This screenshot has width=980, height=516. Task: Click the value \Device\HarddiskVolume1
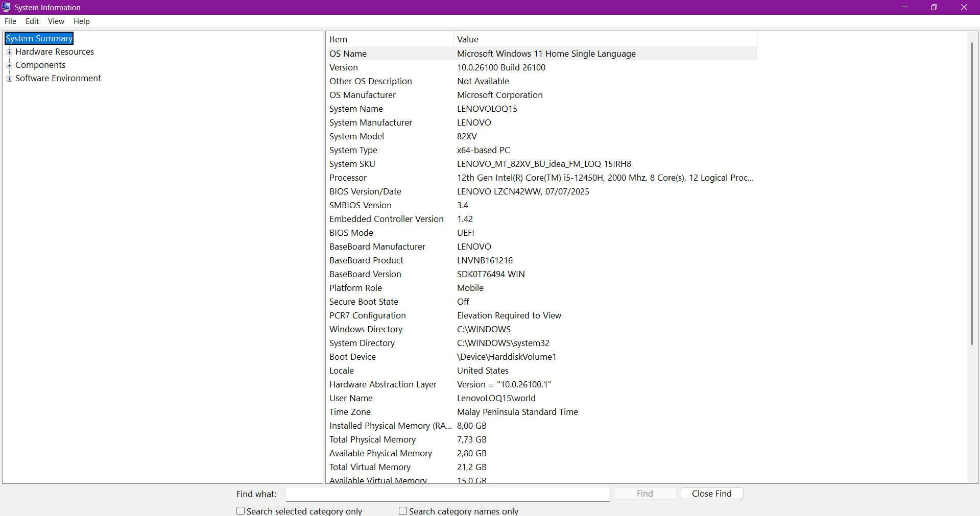tap(507, 357)
